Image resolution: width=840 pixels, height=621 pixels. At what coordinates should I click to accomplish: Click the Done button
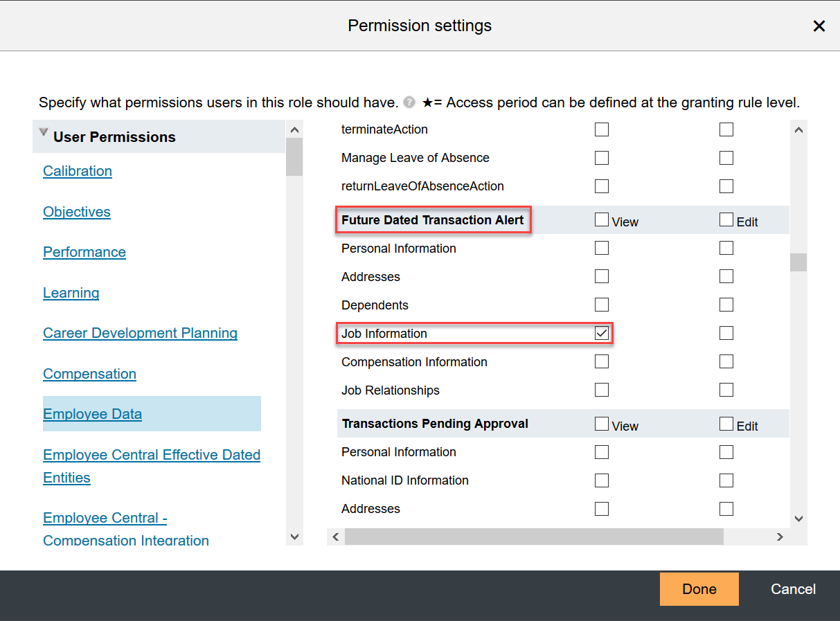pos(699,589)
